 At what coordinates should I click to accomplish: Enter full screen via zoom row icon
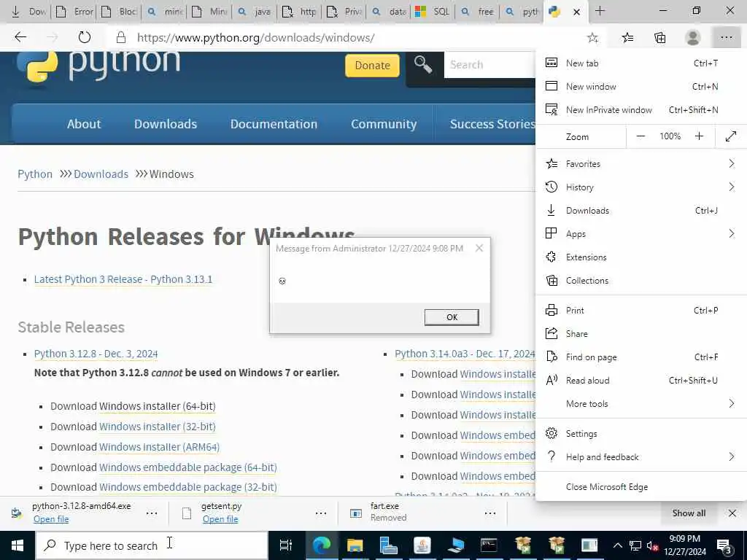[731, 136]
